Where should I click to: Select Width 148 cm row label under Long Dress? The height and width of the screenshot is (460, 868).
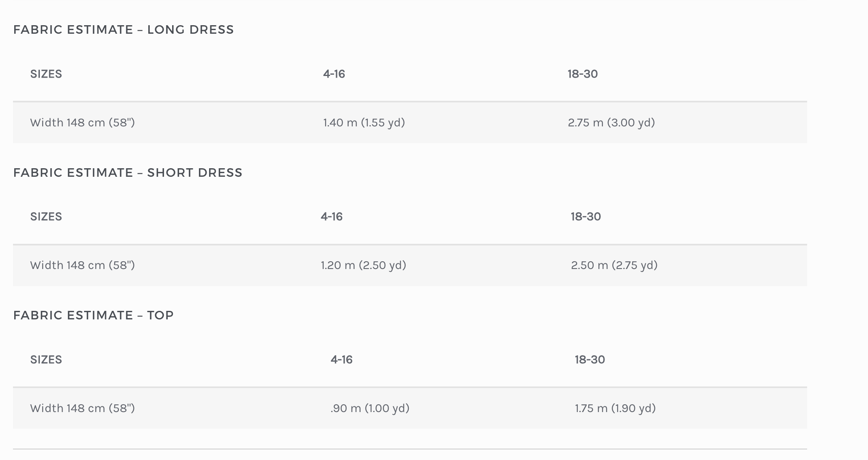point(82,123)
